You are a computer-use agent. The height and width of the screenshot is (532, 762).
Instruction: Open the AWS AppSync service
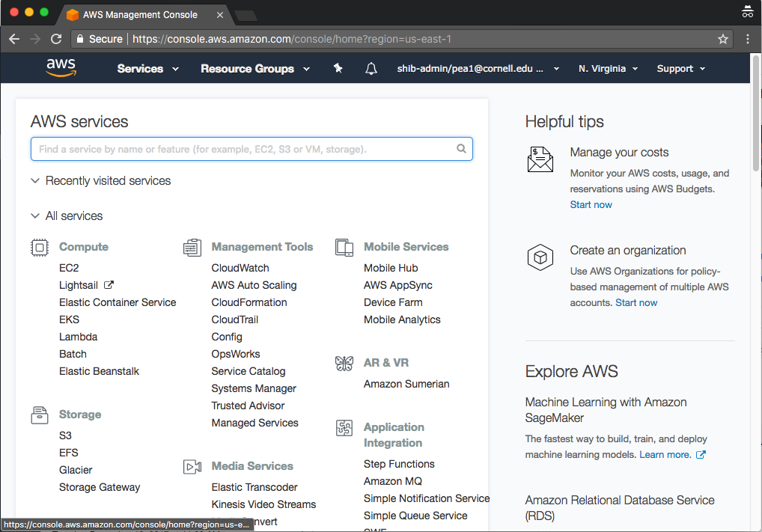pos(398,285)
